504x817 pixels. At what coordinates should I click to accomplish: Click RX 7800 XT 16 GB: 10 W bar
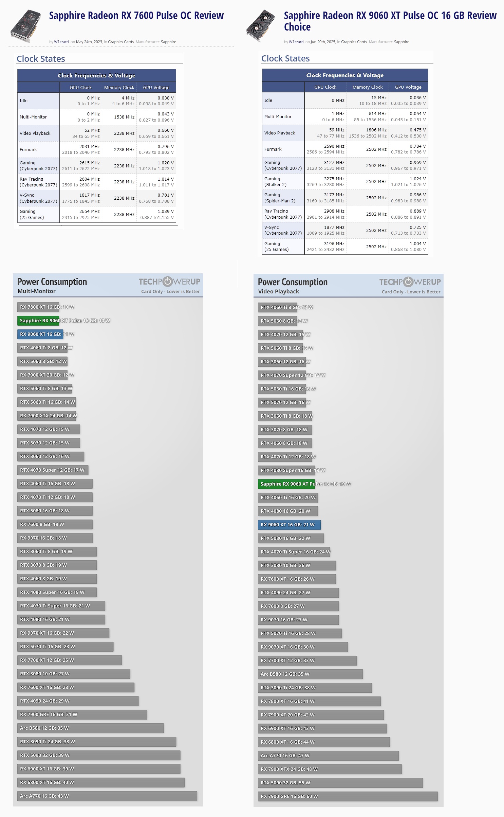pos(38,307)
